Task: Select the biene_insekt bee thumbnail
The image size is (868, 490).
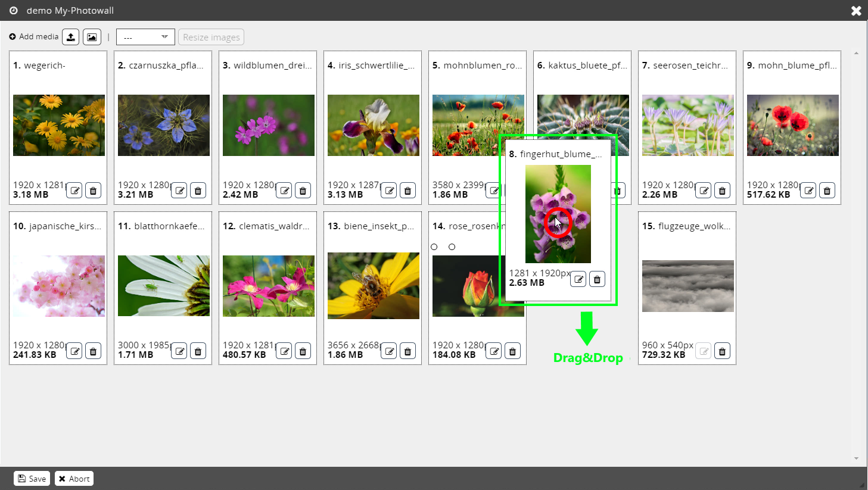Action: pos(374,286)
